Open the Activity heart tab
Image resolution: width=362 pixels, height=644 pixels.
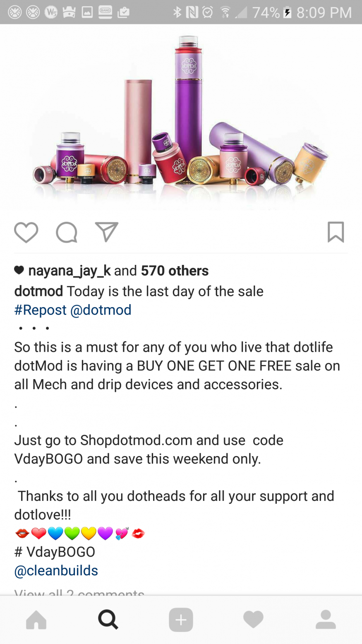pyautogui.click(x=253, y=620)
